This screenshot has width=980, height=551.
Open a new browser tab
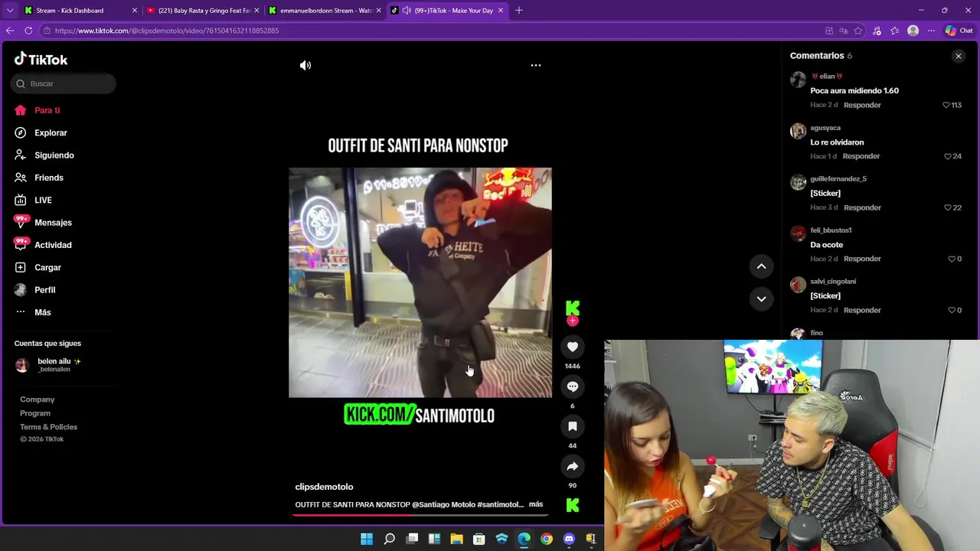519,11
